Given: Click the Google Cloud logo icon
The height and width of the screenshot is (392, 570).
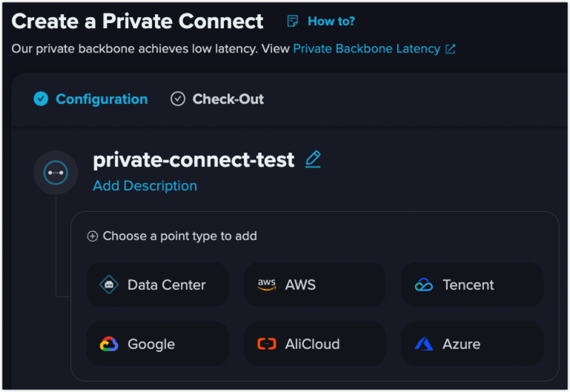Looking at the screenshot, I should (109, 344).
